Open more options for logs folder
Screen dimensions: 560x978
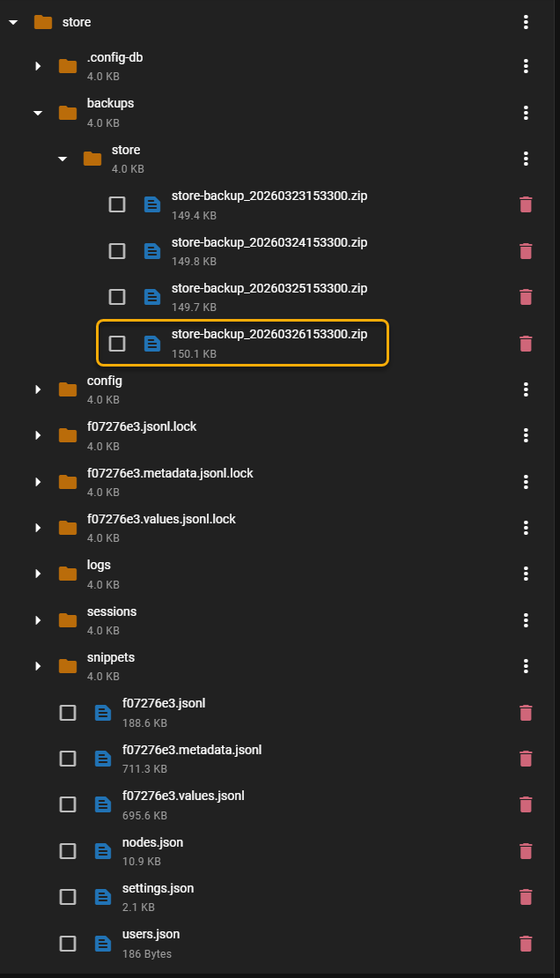point(526,574)
